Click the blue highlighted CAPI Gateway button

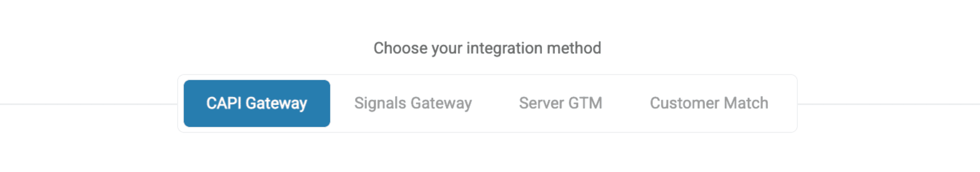[x=257, y=103]
